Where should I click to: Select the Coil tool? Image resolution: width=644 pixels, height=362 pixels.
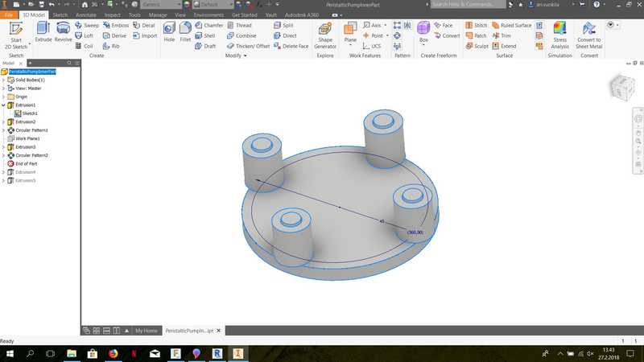click(85, 46)
